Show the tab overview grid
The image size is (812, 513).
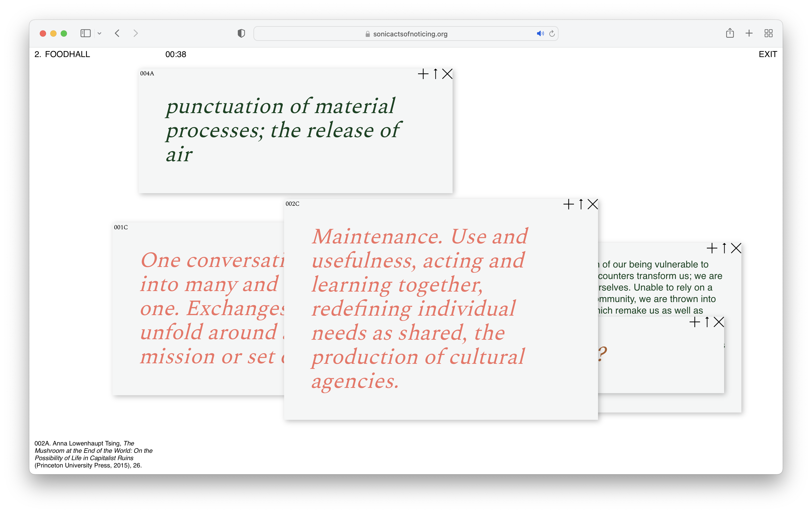(x=769, y=33)
